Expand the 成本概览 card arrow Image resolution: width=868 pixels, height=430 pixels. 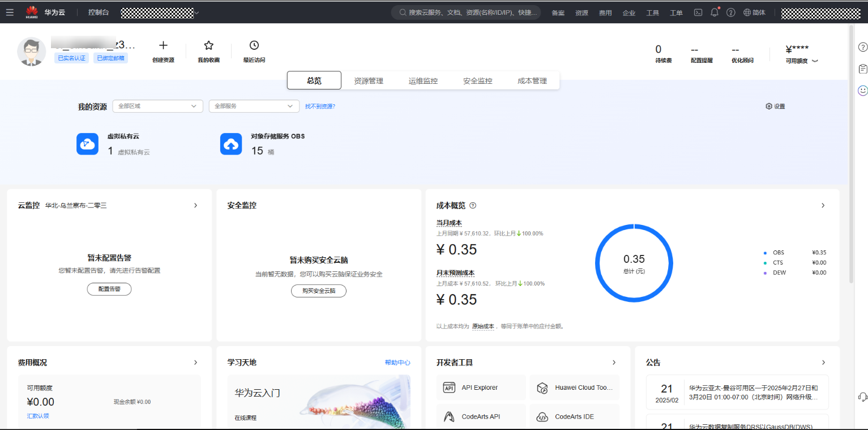pos(823,205)
